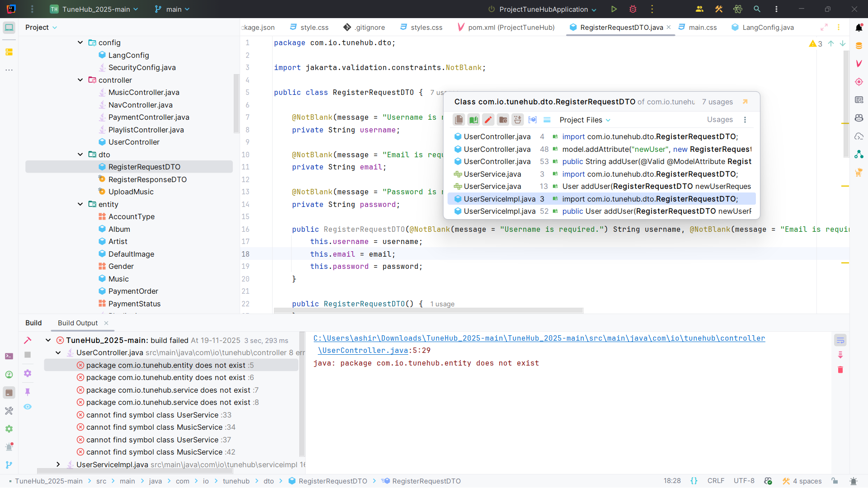Screen dimensions: 868x488
Task: Click the Run application play button
Action: pyautogui.click(x=613, y=9)
